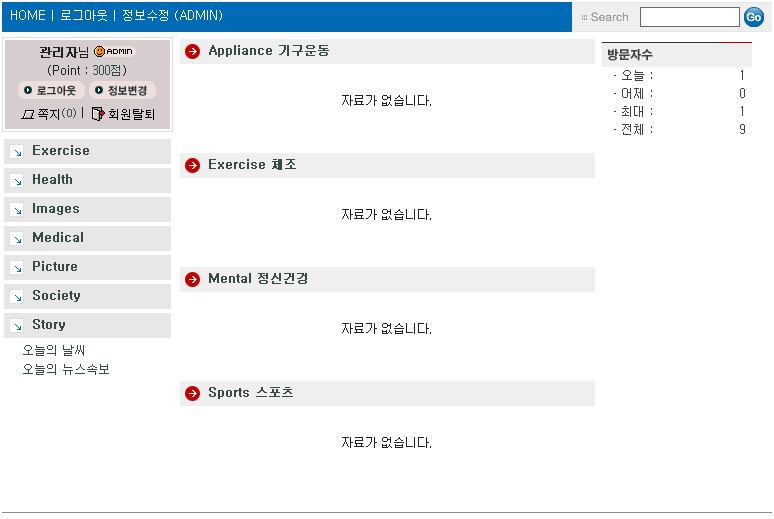This screenshot has height=519, width=774.
Task: Select the Society sidebar menu
Action: coord(56,296)
